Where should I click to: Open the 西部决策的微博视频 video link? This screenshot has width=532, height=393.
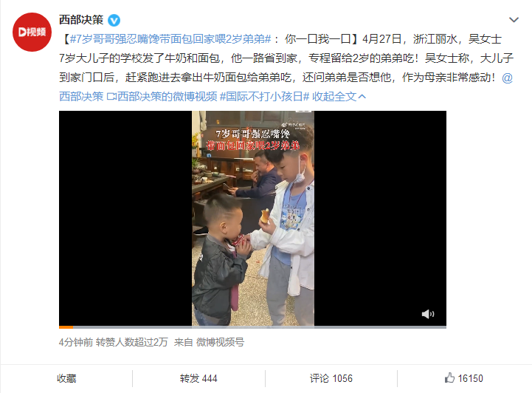[162, 97]
